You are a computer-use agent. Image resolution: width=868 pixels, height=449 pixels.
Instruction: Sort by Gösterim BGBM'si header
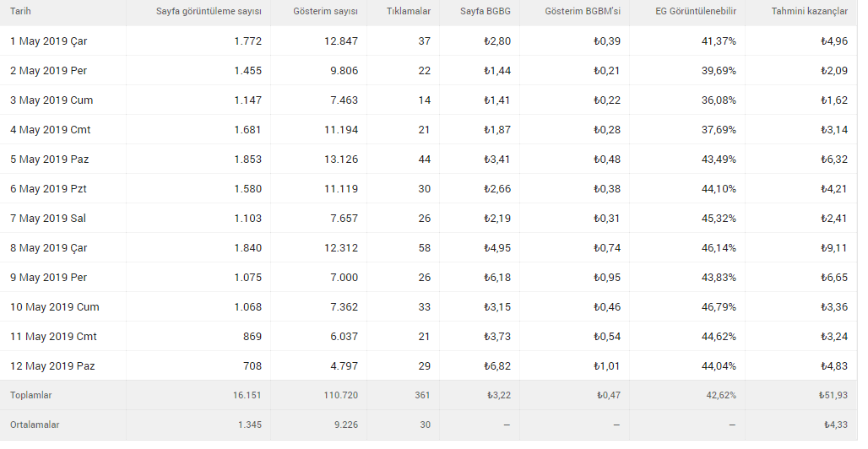(x=583, y=11)
